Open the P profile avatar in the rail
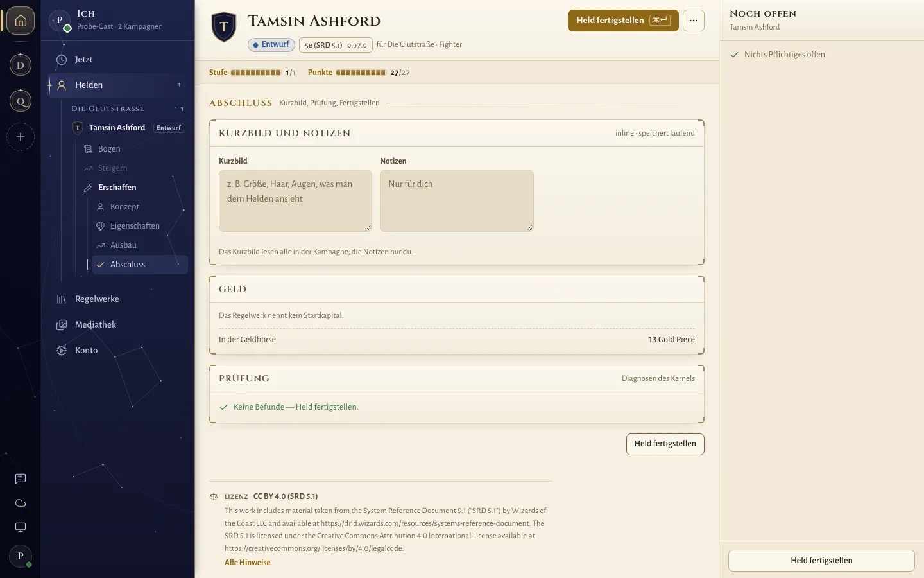Image resolution: width=924 pixels, height=578 pixels. tap(21, 556)
